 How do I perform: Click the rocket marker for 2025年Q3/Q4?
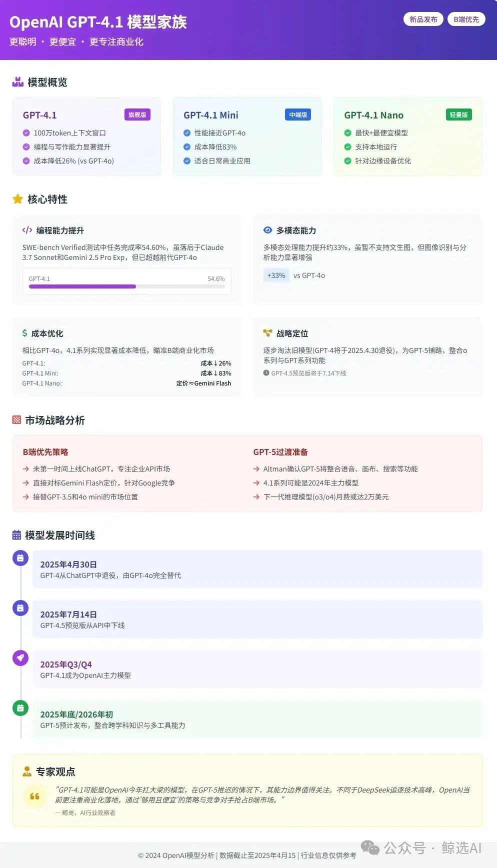tap(20, 658)
